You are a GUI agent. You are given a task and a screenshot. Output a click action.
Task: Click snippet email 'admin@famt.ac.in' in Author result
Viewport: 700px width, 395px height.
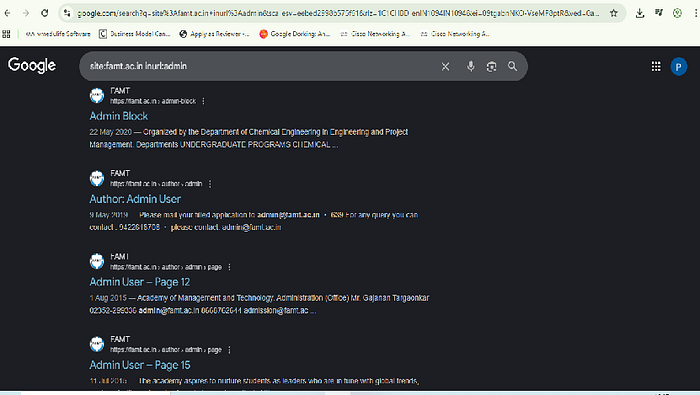click(288, 215)
